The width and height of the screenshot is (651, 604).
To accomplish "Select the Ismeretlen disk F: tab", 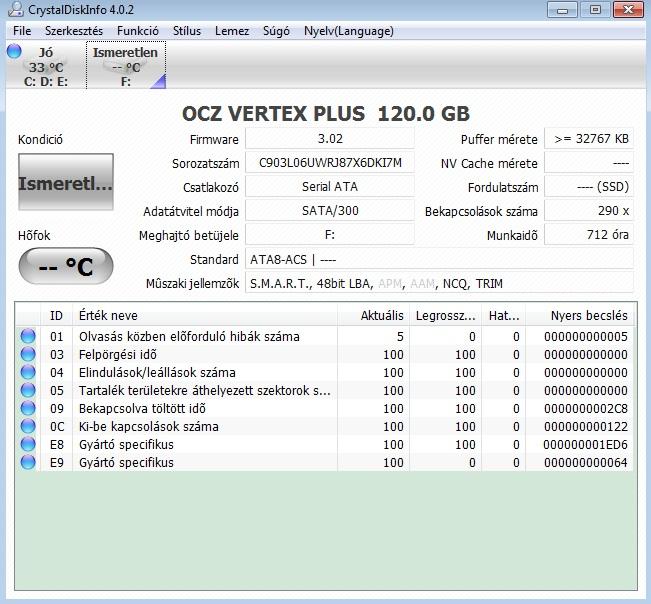I will (x=126, y=66).
